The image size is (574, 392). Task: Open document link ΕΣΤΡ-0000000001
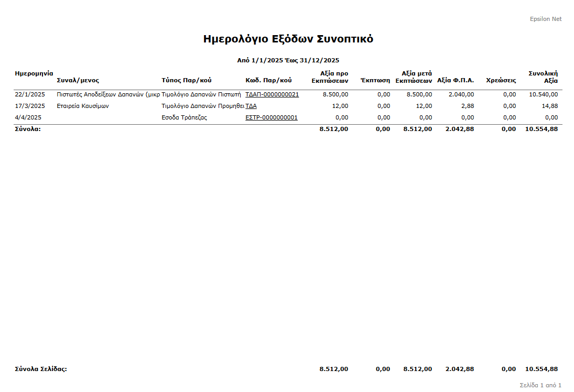point(271,117)
